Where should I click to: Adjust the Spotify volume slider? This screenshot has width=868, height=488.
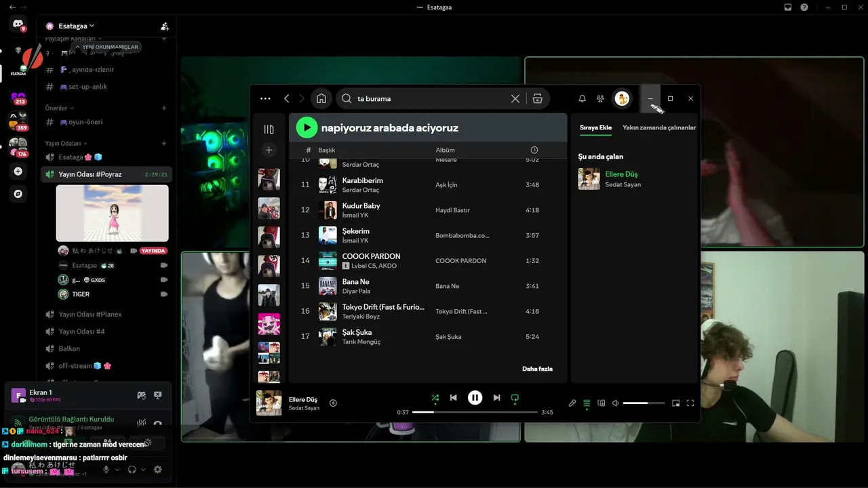644,403
